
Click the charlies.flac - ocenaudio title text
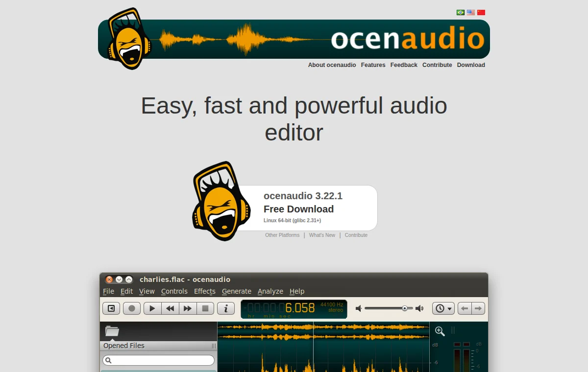(x=185, y=279)
